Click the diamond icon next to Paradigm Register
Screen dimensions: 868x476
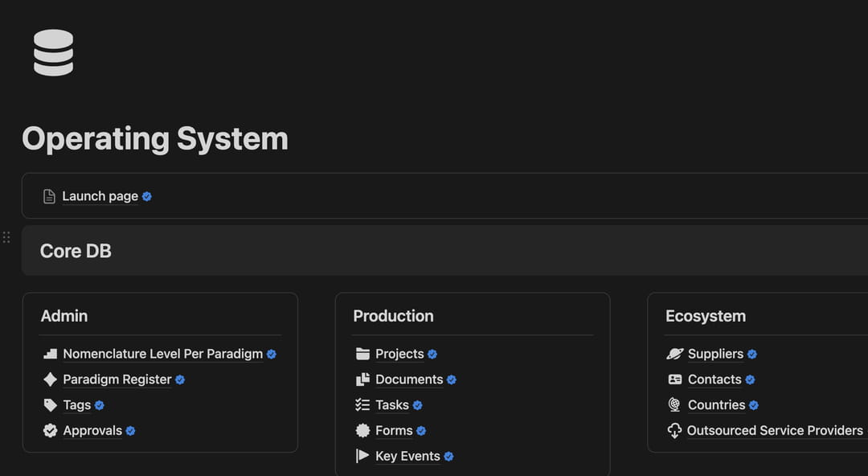pyautogui.click(x=51, y=379)
